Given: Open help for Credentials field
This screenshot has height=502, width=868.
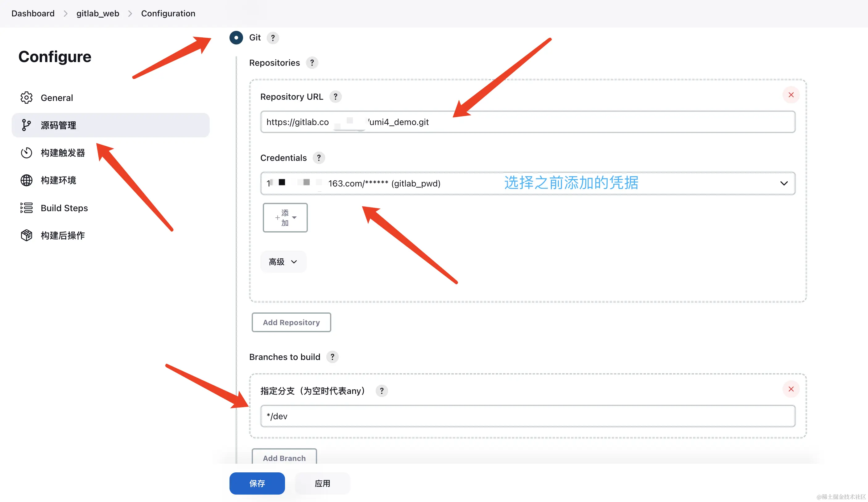Looking at the screenshot, I should (x=319, y=158).
